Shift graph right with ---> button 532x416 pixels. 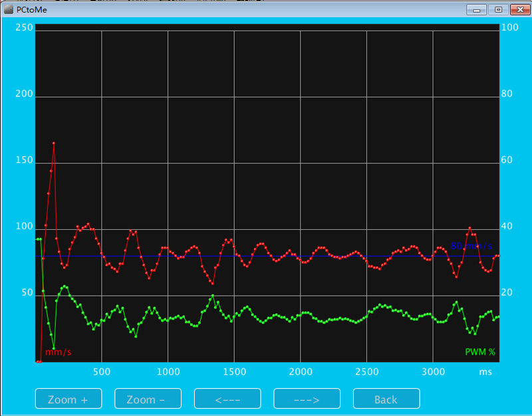coord(307,399)
